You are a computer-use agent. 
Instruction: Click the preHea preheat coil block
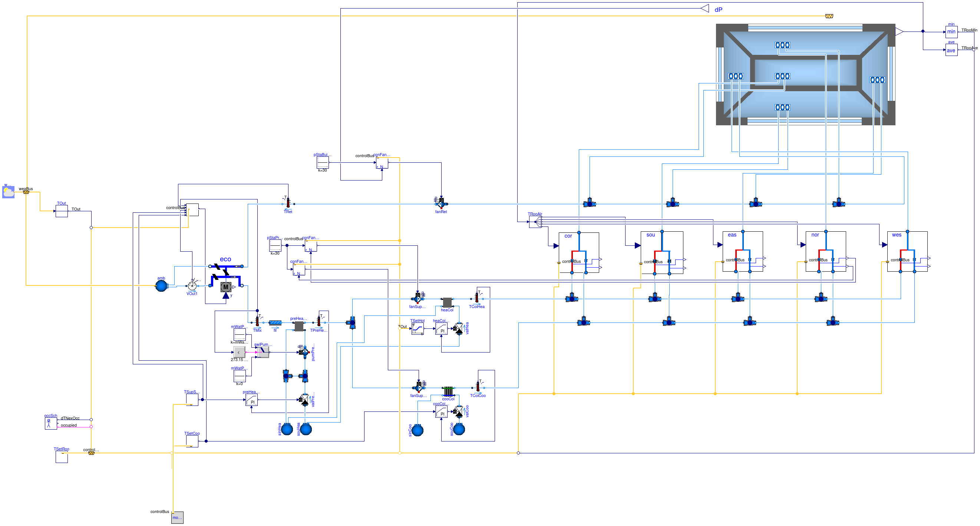tap(299, 326)
